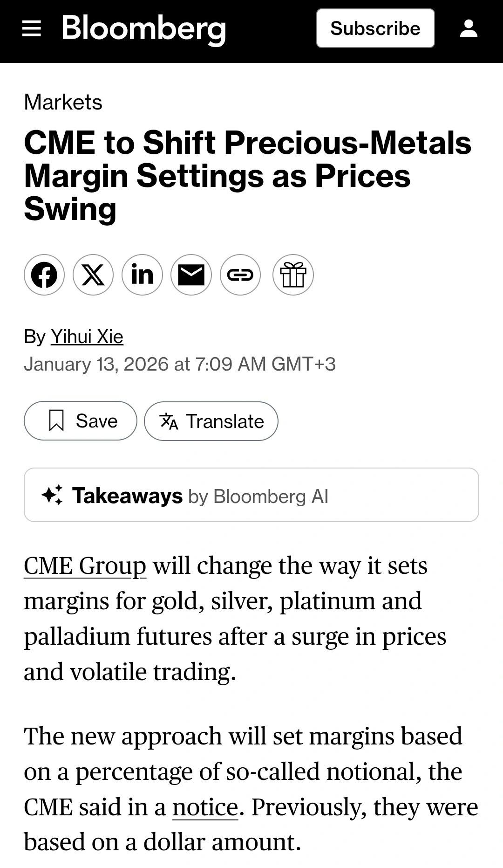Expand the Takeaways by Bloomberg AI box
Image resolution: width=503 pixels, height=868 pixels.
pos(251,495)
